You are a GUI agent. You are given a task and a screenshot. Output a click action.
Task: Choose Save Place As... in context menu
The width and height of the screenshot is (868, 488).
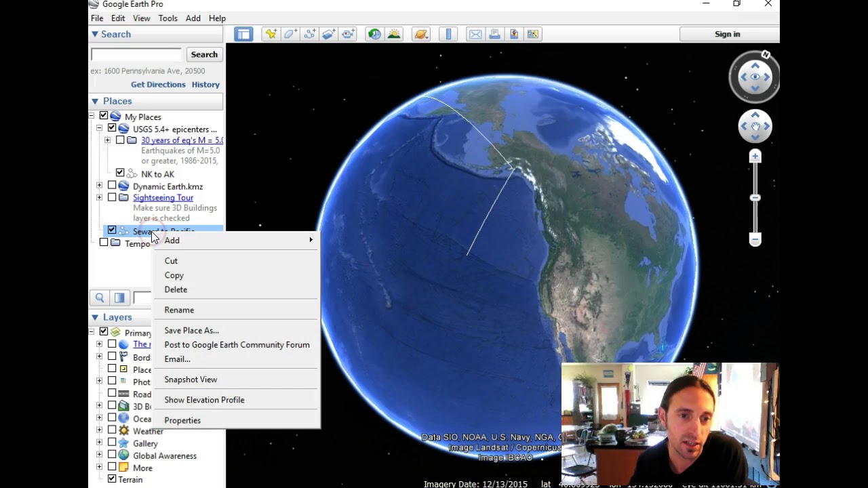pos(191,330)
